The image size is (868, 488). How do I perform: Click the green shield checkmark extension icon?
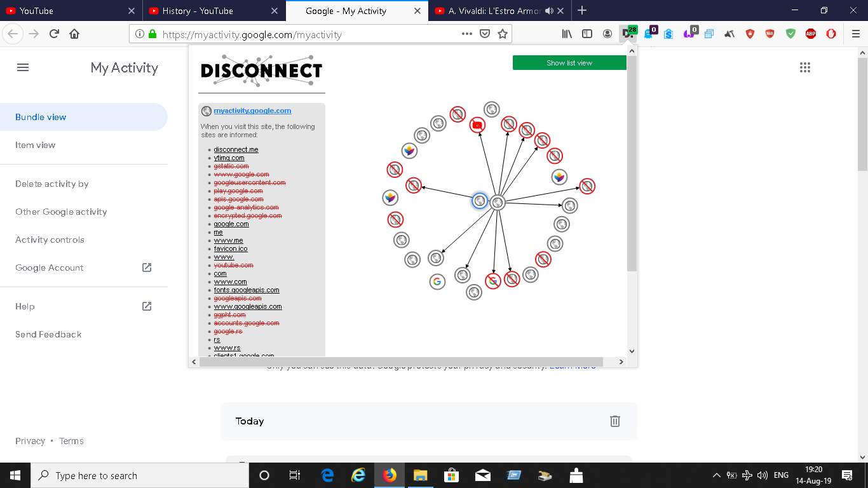coord(790,34)
